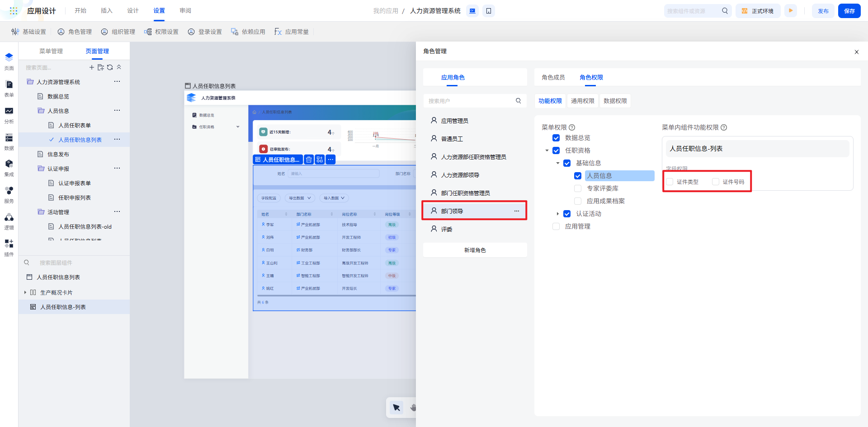
Task: Expand the 生产概况卡片 layer
Action: click(x=25, y=292)
